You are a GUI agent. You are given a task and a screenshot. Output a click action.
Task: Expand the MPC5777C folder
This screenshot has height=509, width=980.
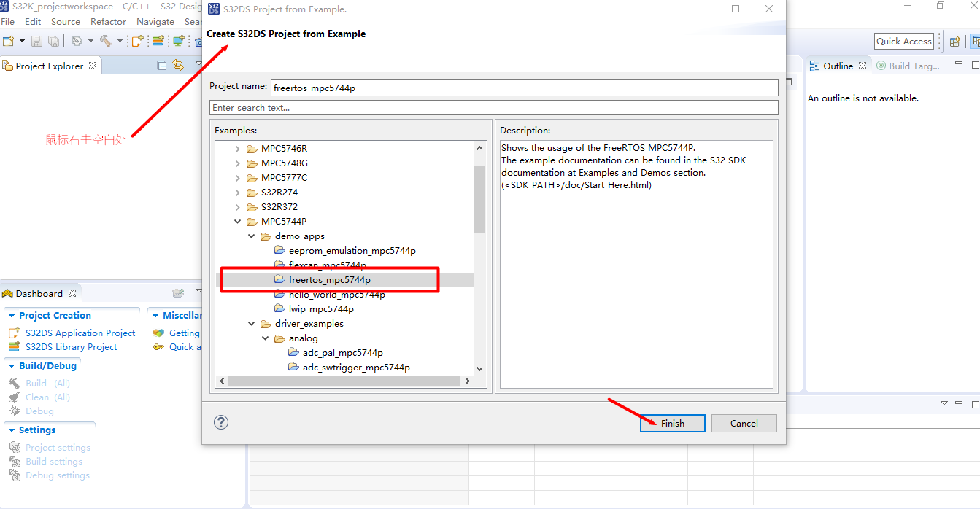point(237,178)
